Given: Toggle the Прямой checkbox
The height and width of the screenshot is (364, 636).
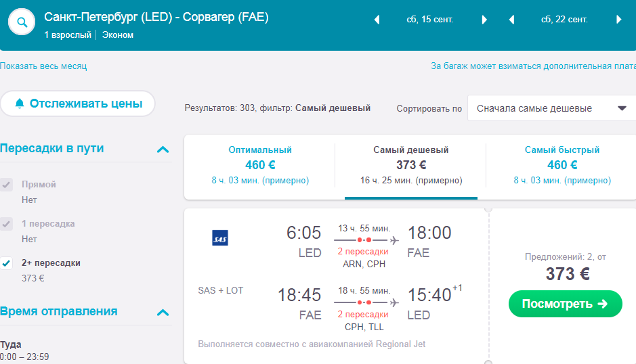Looking at the screenshot, I should [6, 185].
